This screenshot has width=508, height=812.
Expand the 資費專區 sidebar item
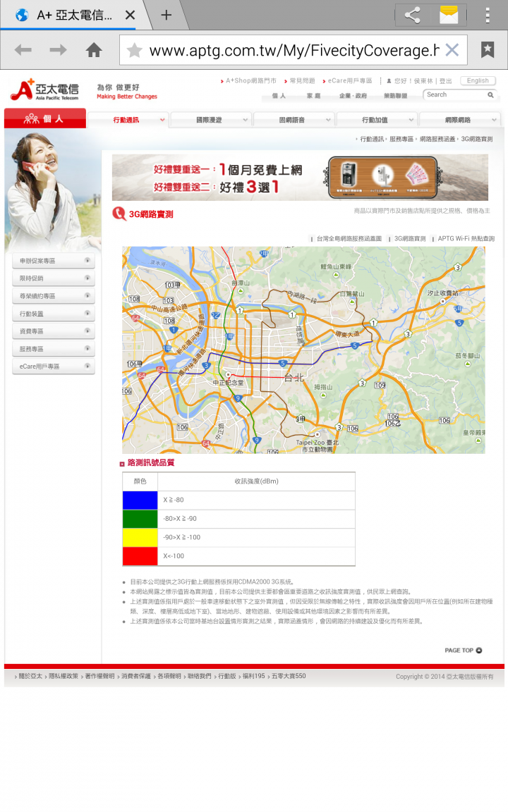coord(54,331)
